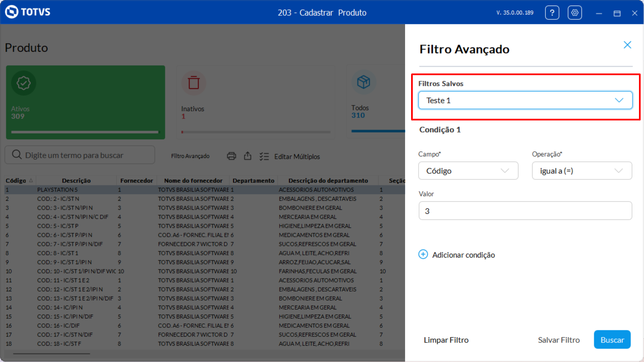Image resolution: width=644 pixels, height=362 pixels.
Task: Click the Todos box icon
Action: coord(364,82)
